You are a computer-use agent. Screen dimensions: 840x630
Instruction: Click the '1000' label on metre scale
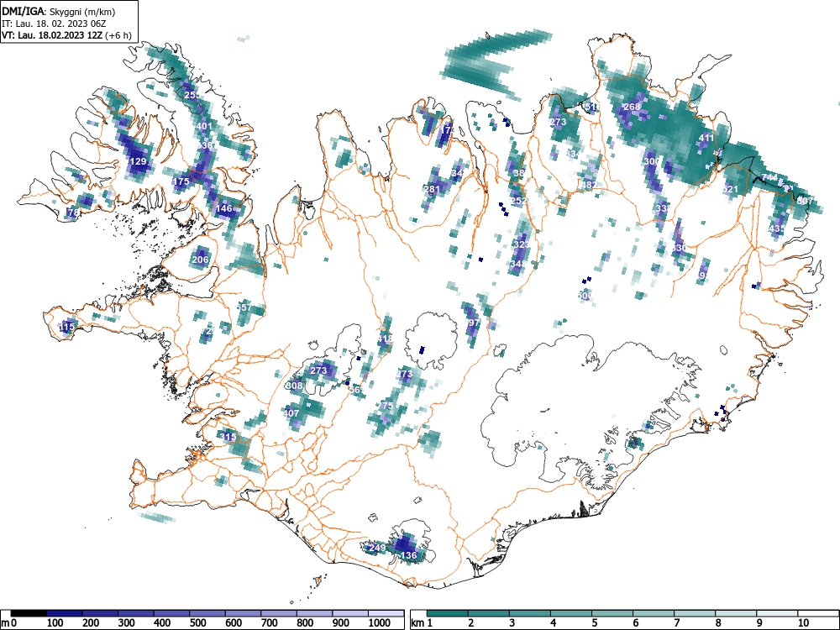click(380, 623)
